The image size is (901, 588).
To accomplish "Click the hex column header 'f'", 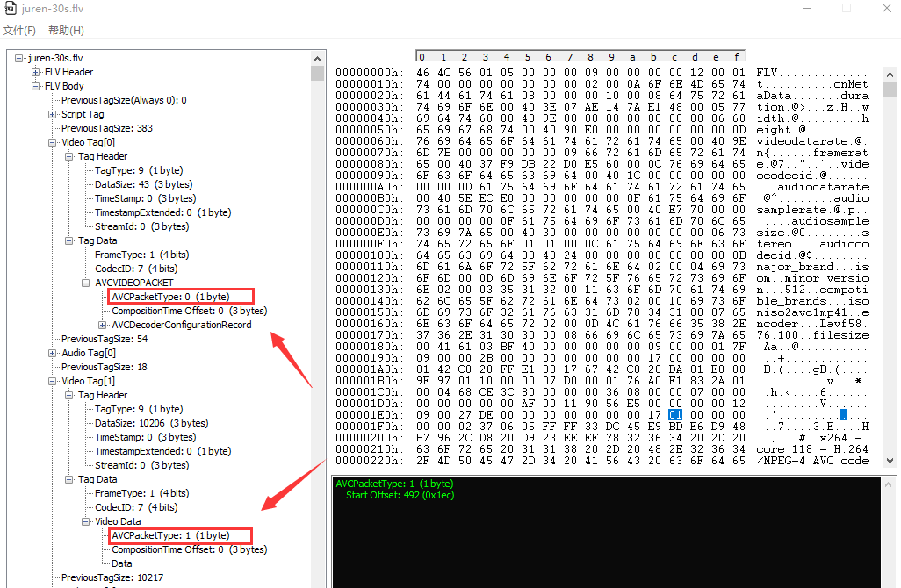I will (736, 57).
